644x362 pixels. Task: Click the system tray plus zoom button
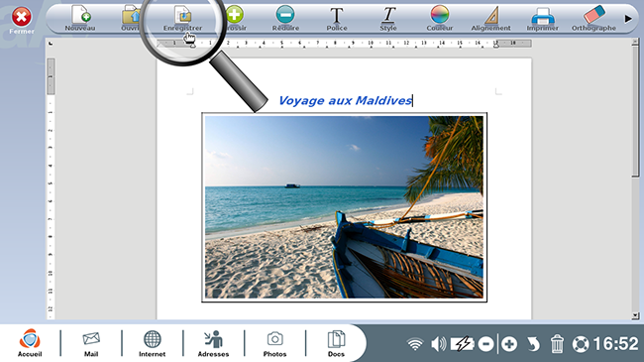coord(509,344)
